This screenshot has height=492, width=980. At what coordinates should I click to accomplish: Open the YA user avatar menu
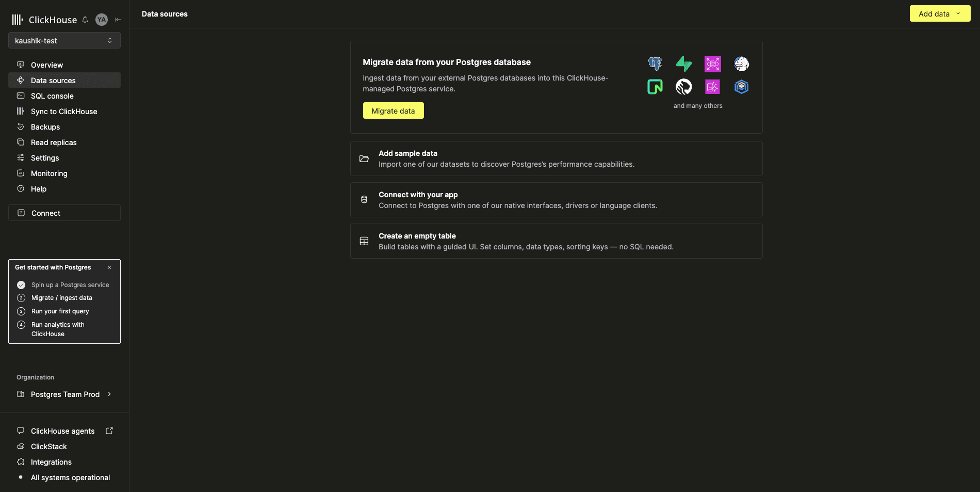click(x=102, y=20)
